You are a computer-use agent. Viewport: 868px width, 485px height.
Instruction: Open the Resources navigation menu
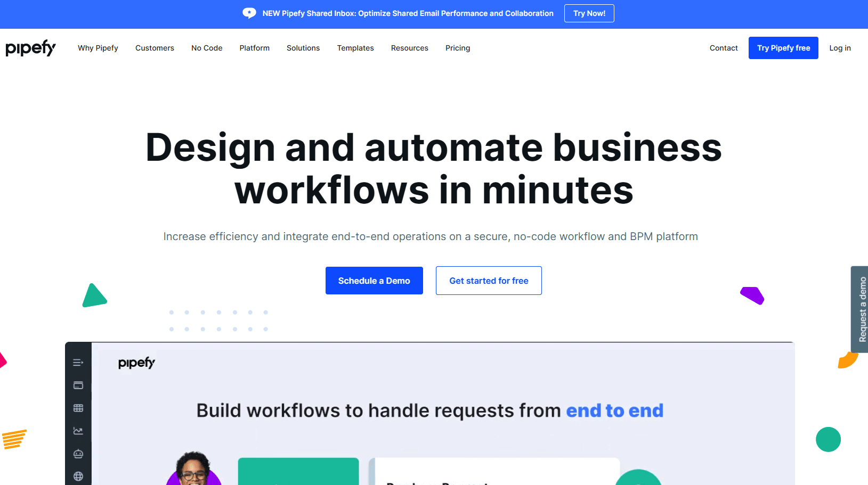point(410,48)
